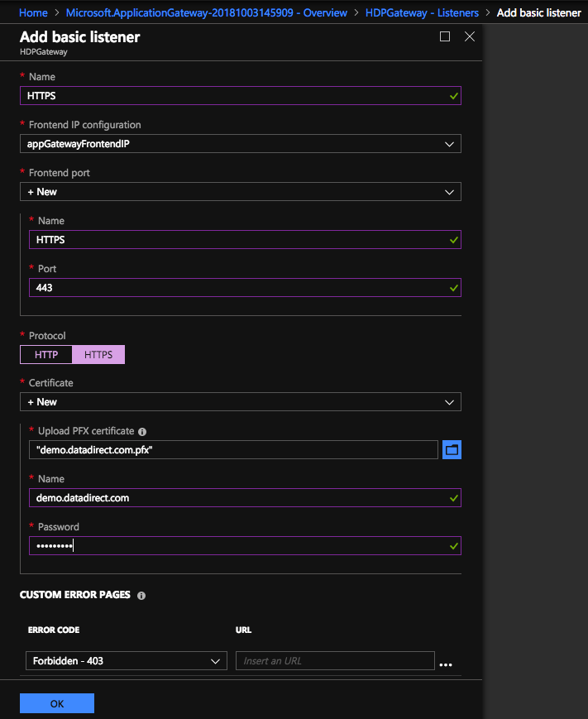Click the info icon beside Upload PFX certificate
The width and height of the screenshot is (588, 719).
coord(142,432)
